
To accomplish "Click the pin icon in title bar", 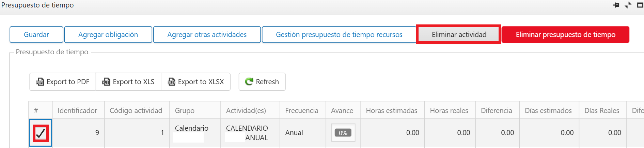I will [616, 5].
